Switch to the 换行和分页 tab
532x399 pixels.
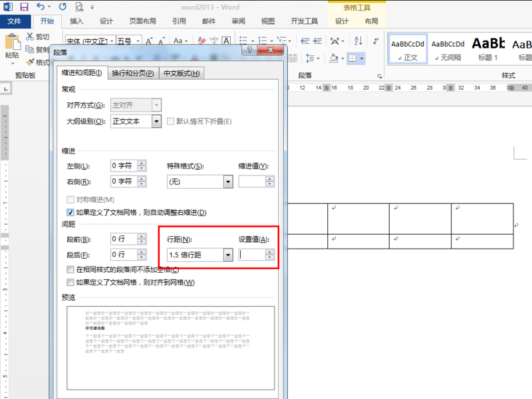click(x=132, y=73)
